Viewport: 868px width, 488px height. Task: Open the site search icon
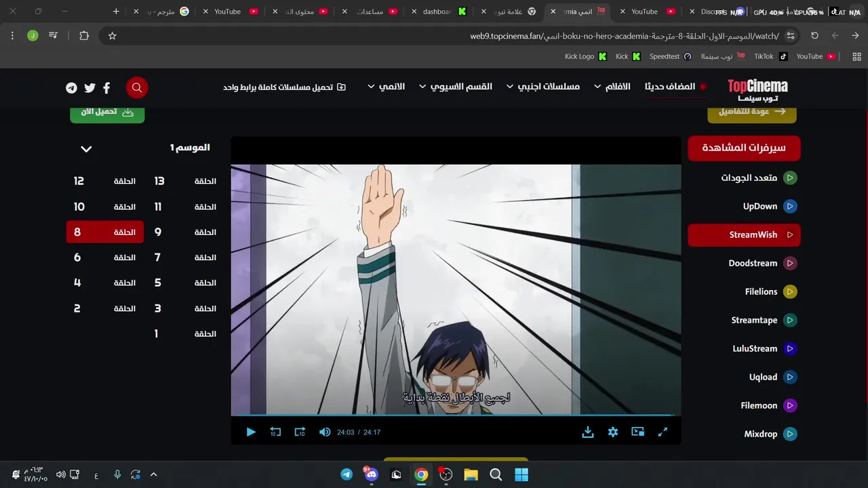[x=137, y=87]
